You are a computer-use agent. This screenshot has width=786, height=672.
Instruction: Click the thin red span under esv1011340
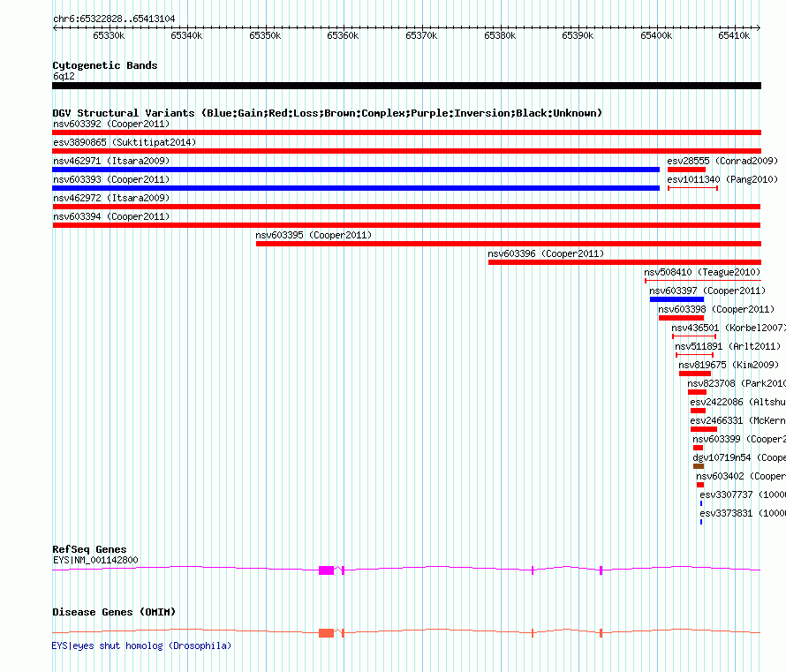click(x=692, y=188)
